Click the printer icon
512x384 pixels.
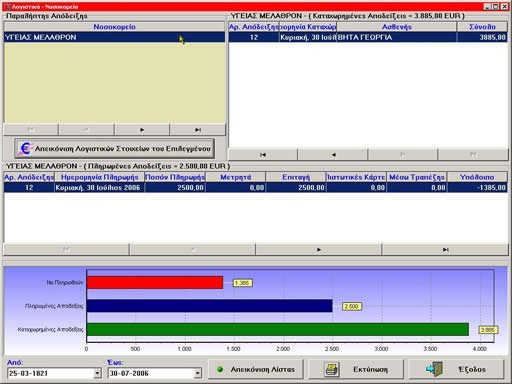[x=332, y=370]
